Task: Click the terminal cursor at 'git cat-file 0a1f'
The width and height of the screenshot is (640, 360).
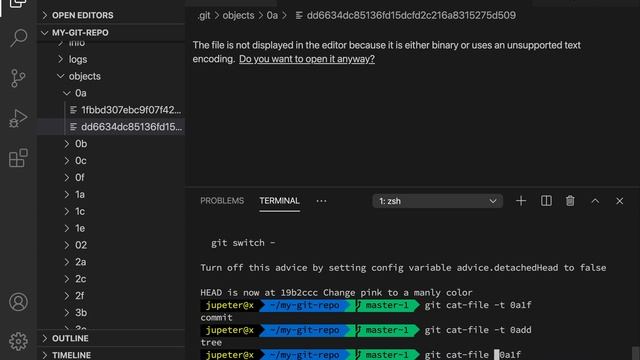Action: (497, 355)
